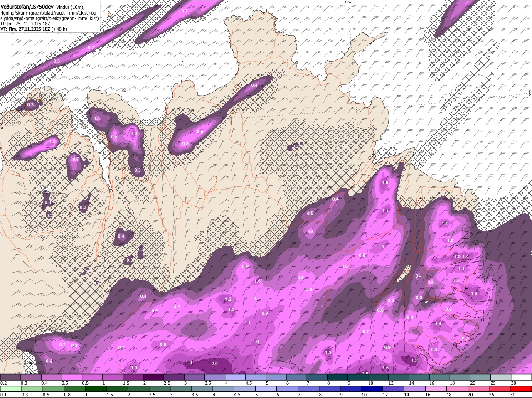Click the '0.2' label of the purple snow legend

click(x=3, y=383)
